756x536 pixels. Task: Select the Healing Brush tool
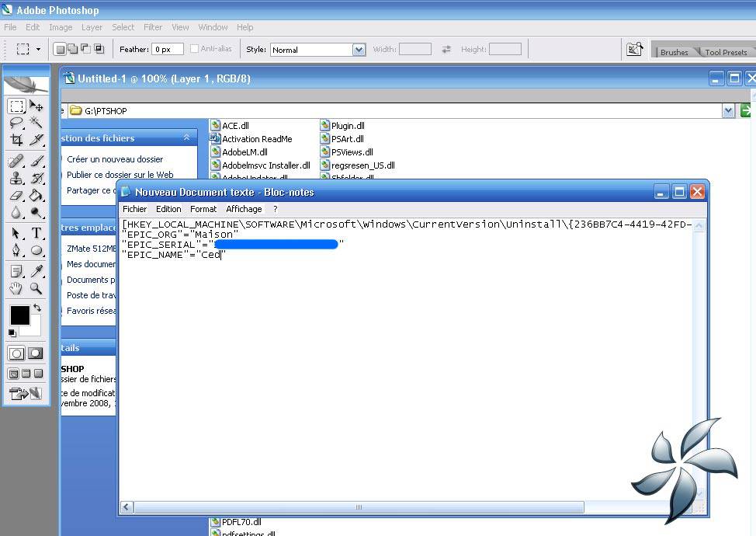(16, 161)
